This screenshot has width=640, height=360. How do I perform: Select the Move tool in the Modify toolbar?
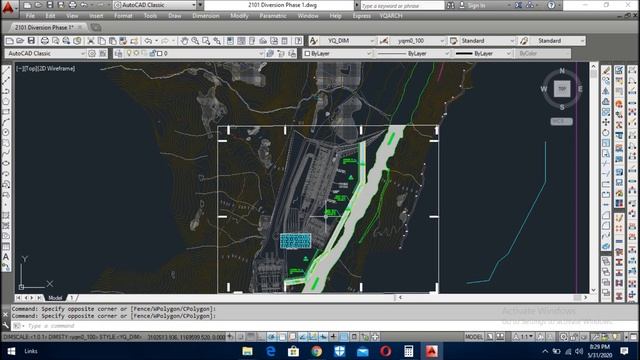click(606, 122)
